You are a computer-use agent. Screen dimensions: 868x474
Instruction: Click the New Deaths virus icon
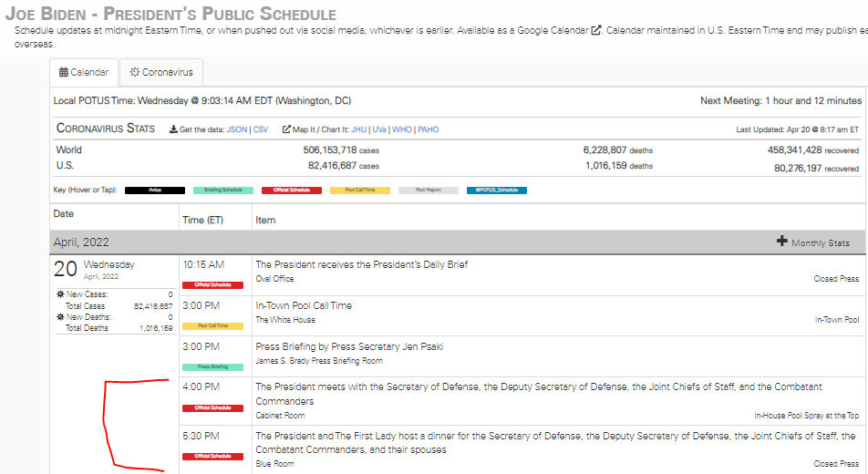coord(60,316)
